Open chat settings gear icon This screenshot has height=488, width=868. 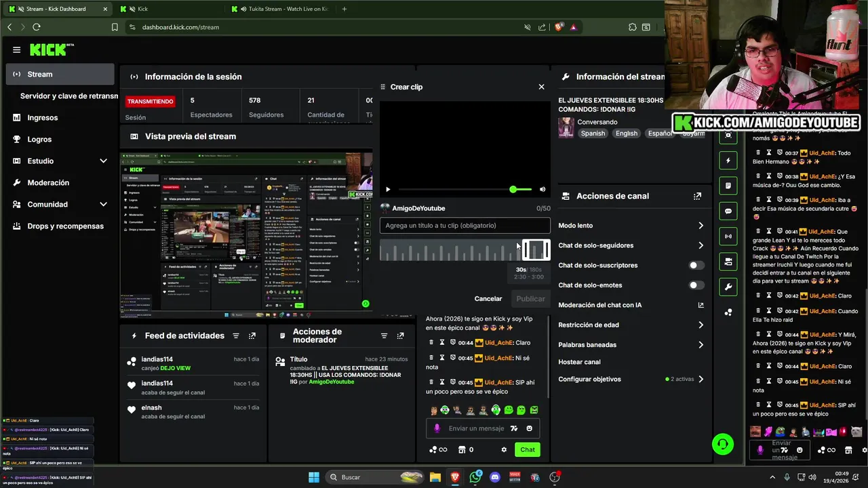pos(504,449)
